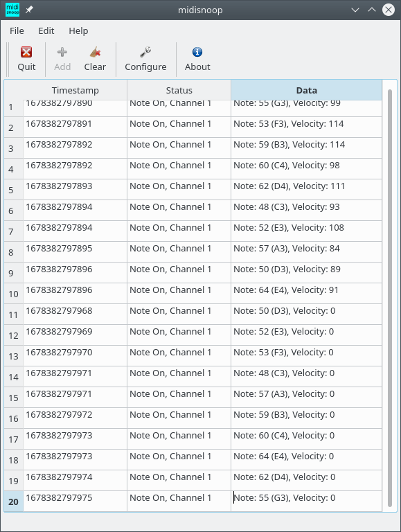
Task: Click "Note: 55 (G3), Velocity: 0" cell
Action: (306, 502)
